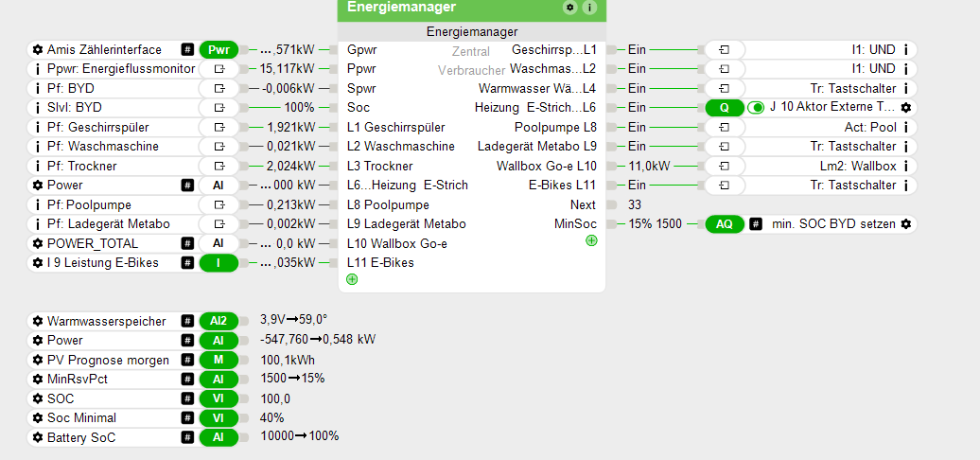Click reference arrow icon for Lm2: Wallbox
The width and height of the screenshot is (980, 460).
click(x=724, y=166)
